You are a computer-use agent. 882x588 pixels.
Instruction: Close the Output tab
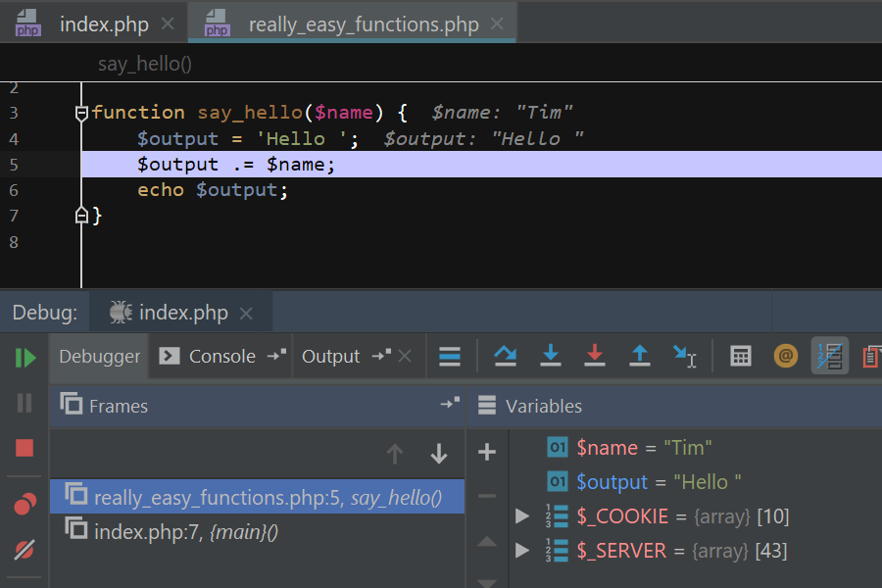[405, 356]
